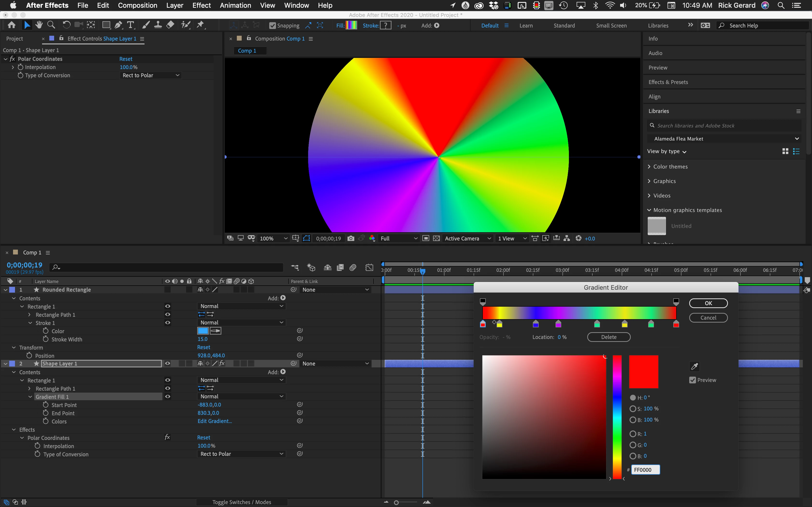
Task: Select the Type tool in toolbar
Action: [130, 25]
